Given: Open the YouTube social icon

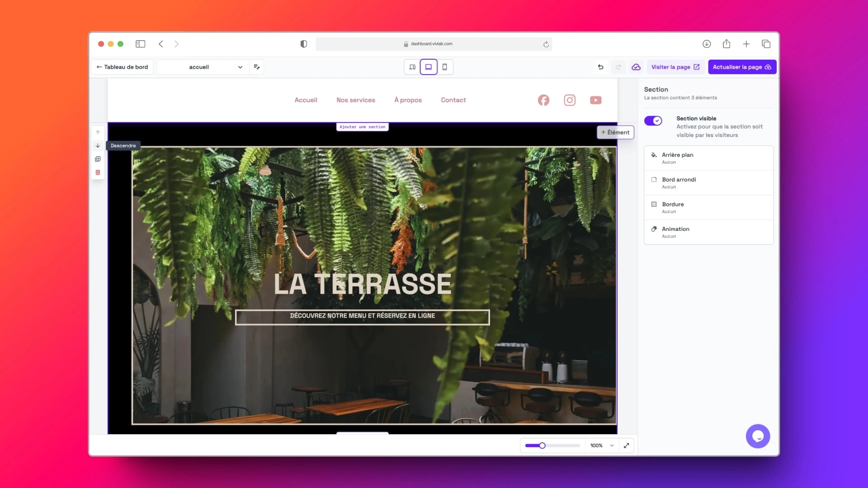Looking at the screenshot, I should pos(596,100).
